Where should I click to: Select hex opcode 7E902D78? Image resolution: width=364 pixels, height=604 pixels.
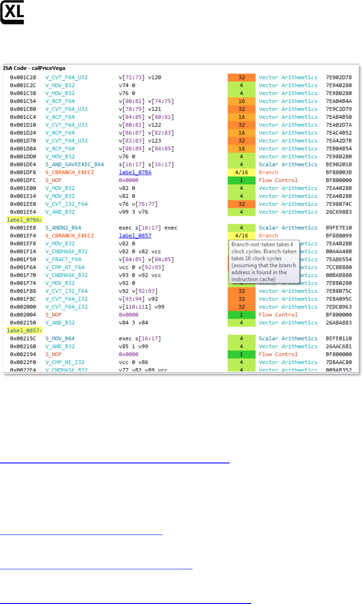(339, 78)
